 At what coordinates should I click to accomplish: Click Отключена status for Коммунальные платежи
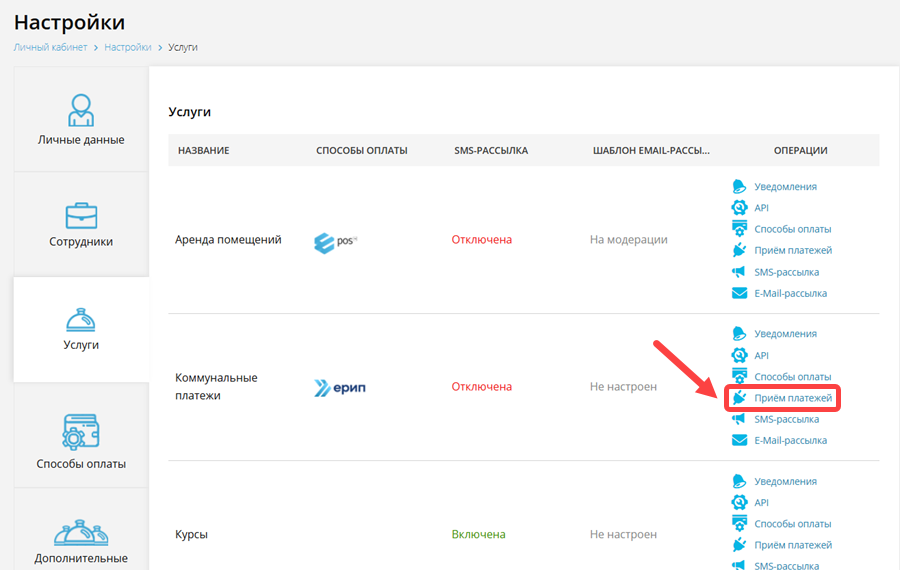click(x=482, y=386)
